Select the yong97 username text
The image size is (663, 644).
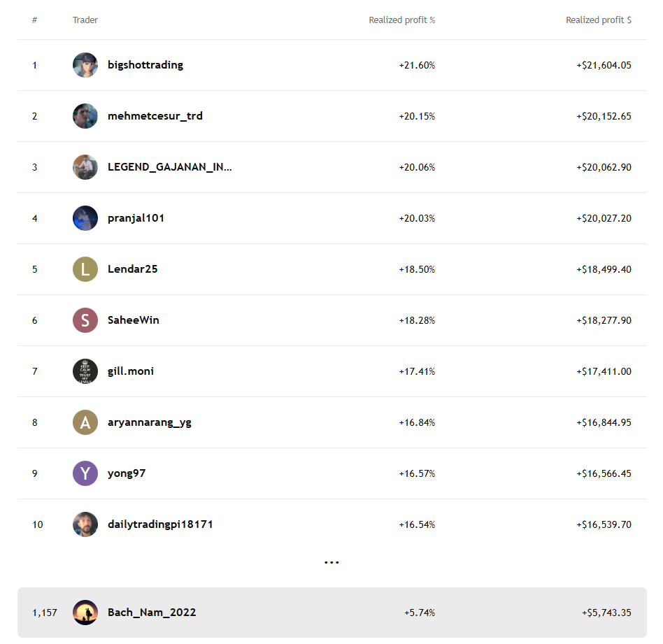pos(127,473)
